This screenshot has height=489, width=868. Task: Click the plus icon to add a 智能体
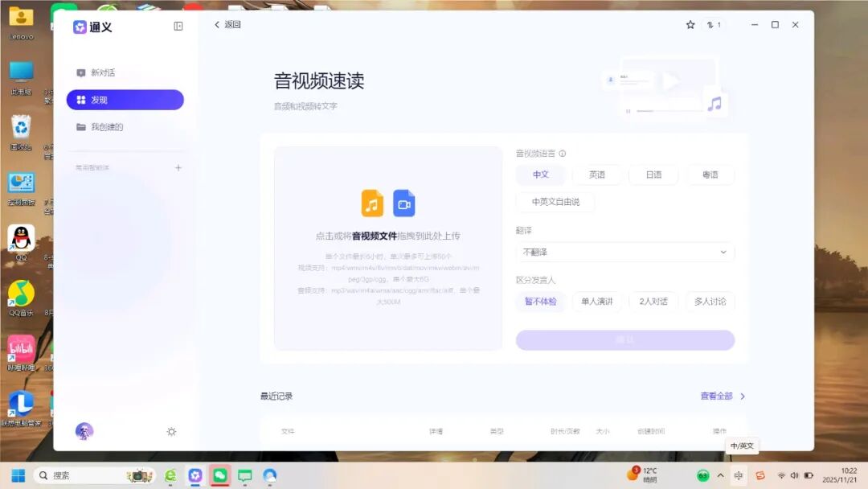[x=178, y=168]
